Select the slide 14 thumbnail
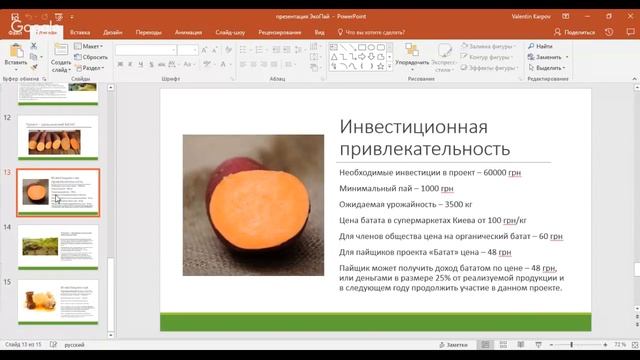This screenshot has width=640, height=360. point(58,247)
